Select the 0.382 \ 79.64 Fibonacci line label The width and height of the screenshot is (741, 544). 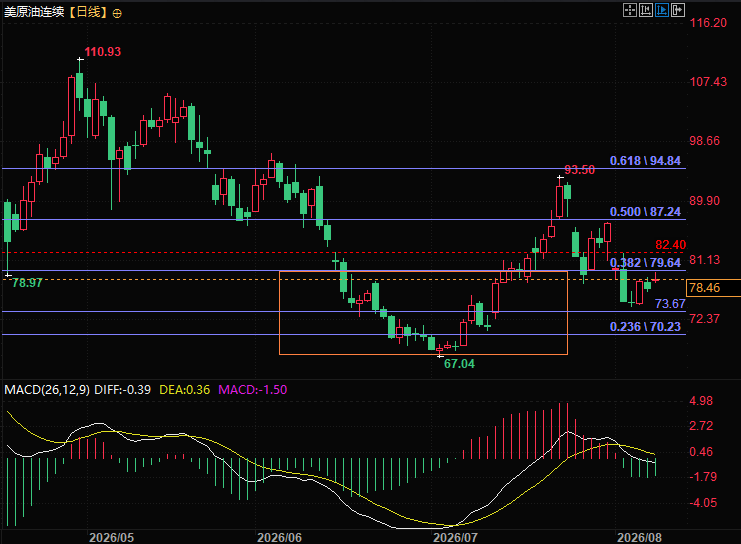[x=645, y=263]
